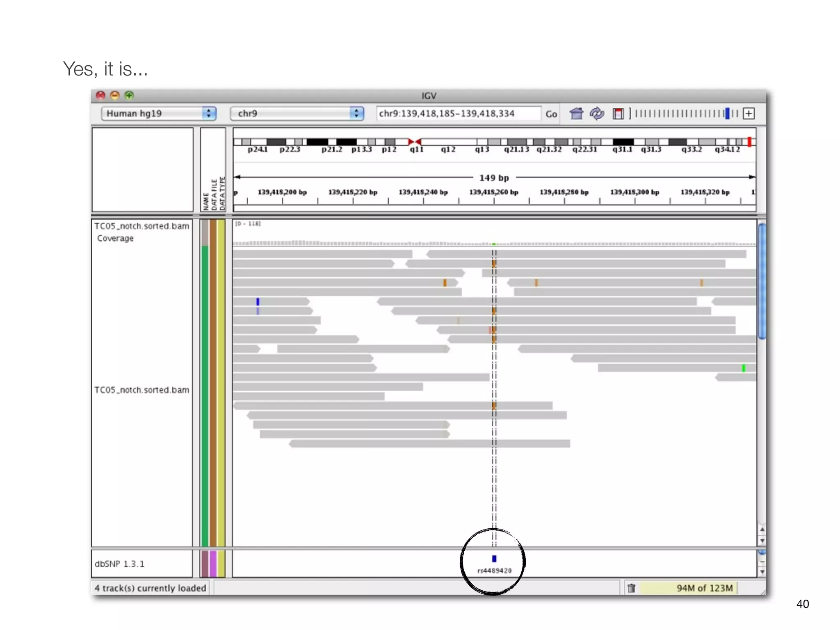
Task: Click the Go button
Action: click(551, 114)
